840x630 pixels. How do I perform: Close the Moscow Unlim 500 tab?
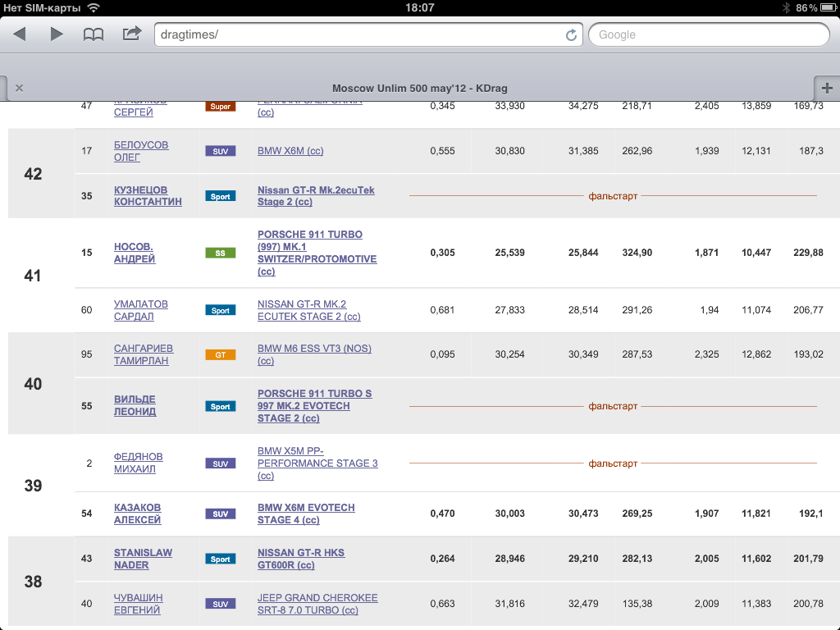point(20,88)
